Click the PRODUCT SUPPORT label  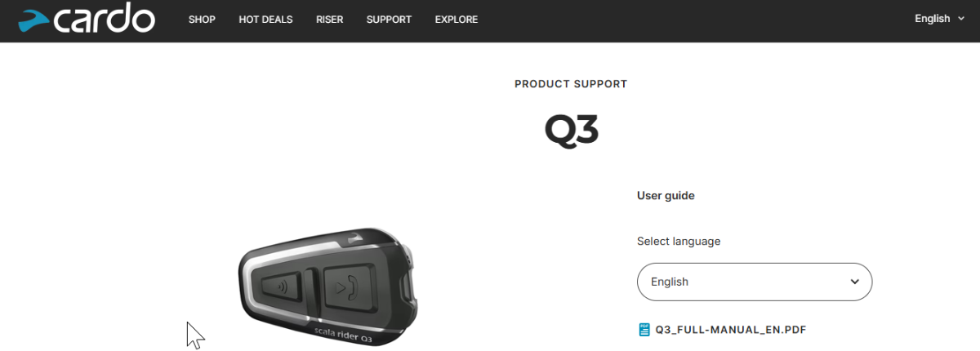tap(571, 84)
